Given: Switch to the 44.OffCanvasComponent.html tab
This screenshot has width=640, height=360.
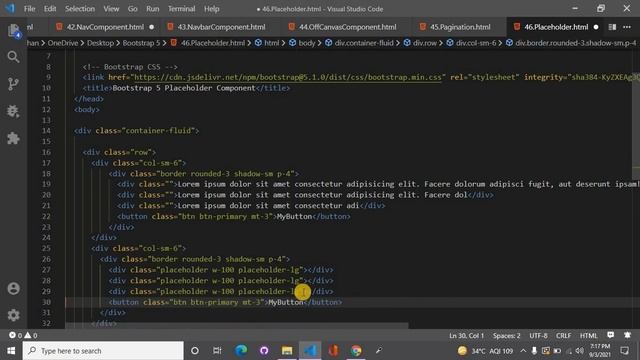Looking at the screenshot, I should click(x=347, y=27).
